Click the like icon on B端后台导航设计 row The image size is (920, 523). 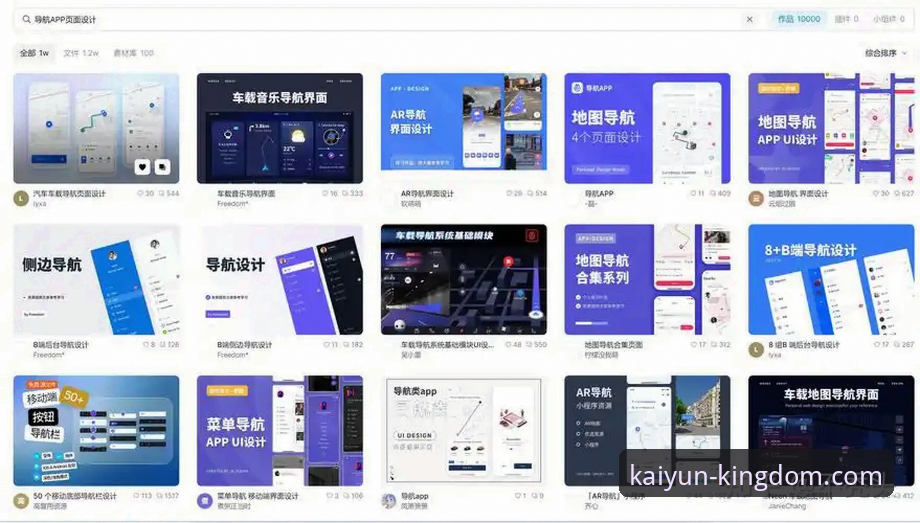tap(146, 345)
